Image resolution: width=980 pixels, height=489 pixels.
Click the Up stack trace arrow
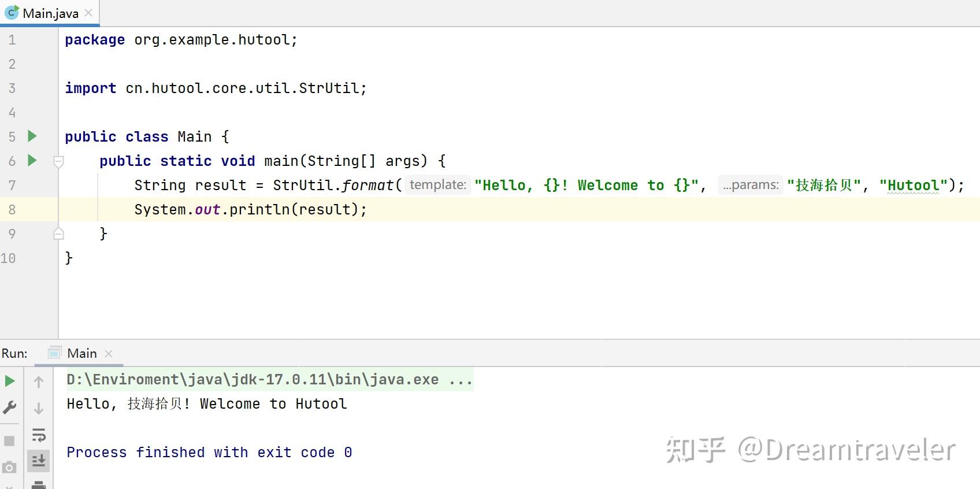click(39, 382)
